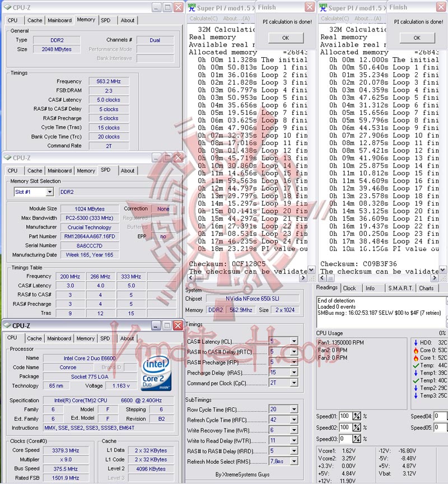Click the left Super PI Checksum 0CF128C5 line
The height and width of the screenshot is (484, 448).
227,264
